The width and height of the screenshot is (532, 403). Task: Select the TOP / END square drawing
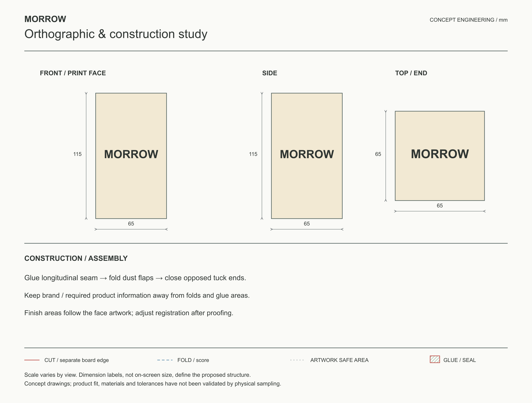point(440,156)
